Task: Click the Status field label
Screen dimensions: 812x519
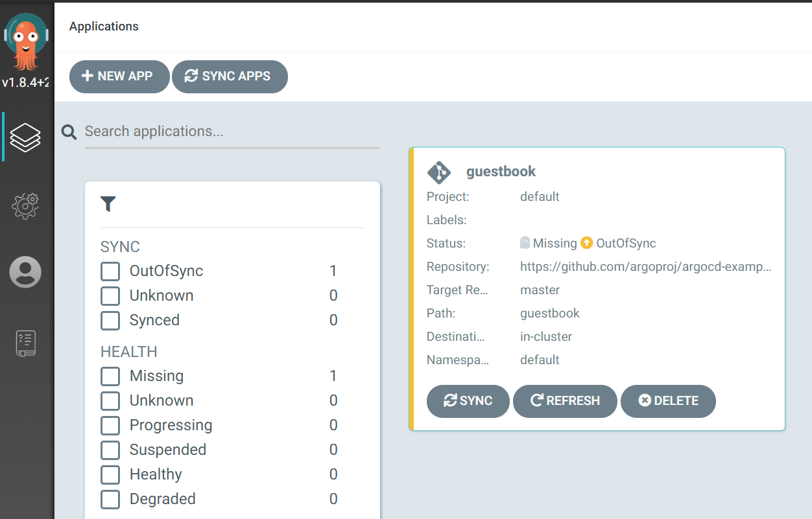Action: point(446,243)
